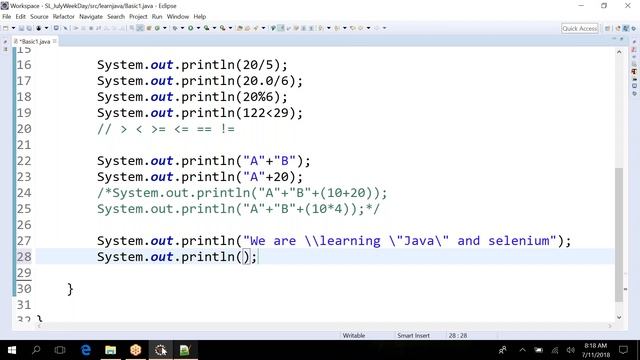Click the Writable status bar entry

[354, 336]
